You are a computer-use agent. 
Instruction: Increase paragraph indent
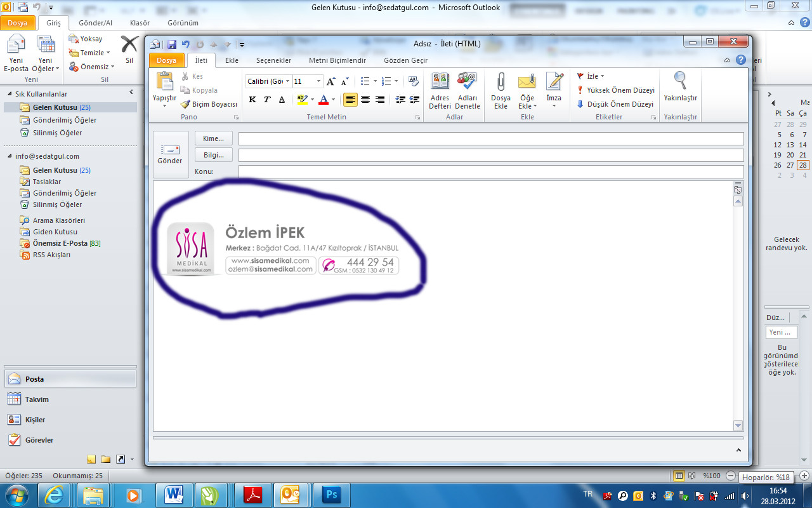[414, 99]
